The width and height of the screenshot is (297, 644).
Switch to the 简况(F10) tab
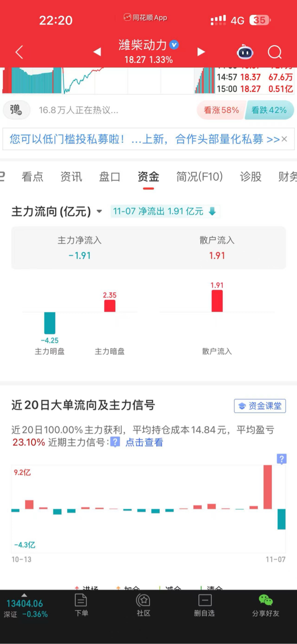pos(200,177)
